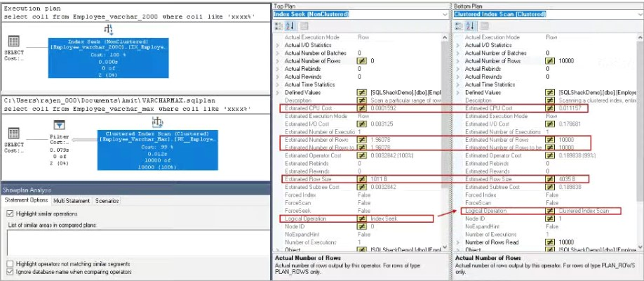Select the SELECT operator icon in Employee_varchar_max plan

14,133
